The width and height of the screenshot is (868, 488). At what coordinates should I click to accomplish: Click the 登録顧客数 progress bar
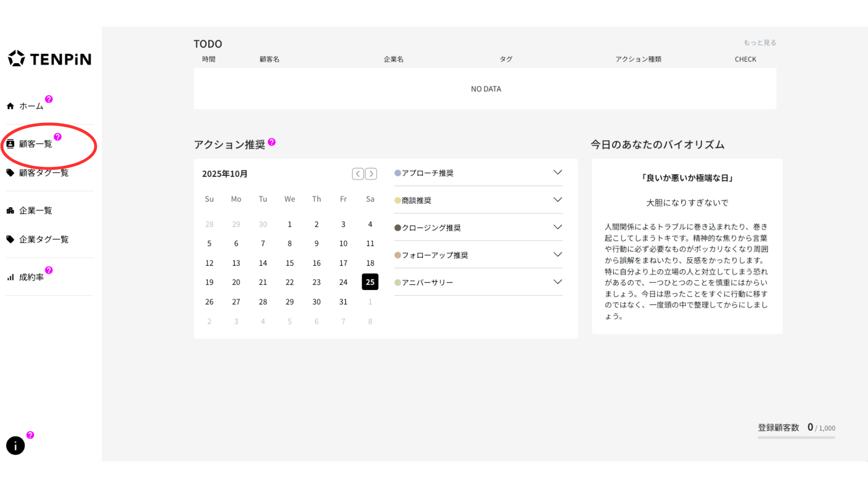pyautogui.click(x=796, y=437)
